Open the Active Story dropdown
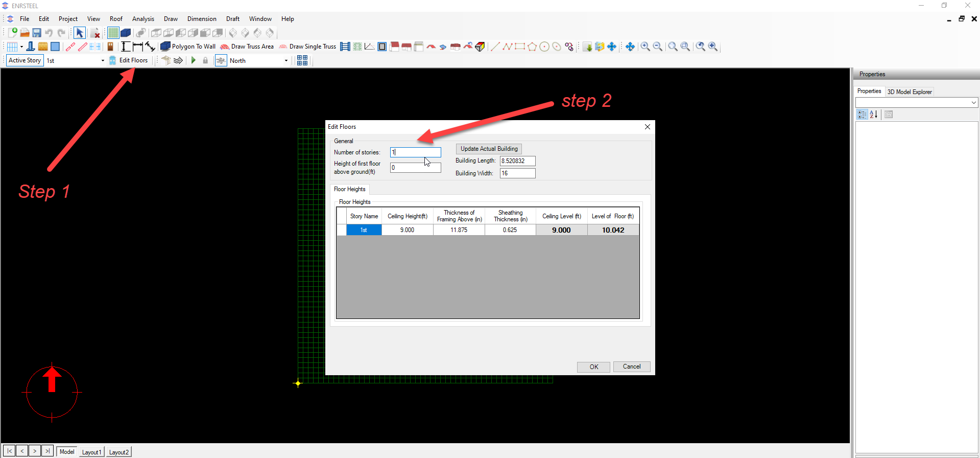 (103, 60)
